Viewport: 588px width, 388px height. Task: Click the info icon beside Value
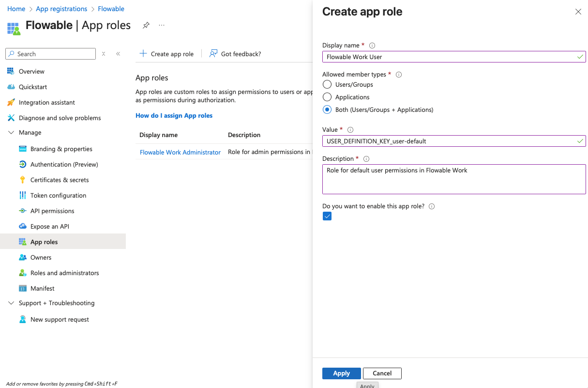coord(350,130)
